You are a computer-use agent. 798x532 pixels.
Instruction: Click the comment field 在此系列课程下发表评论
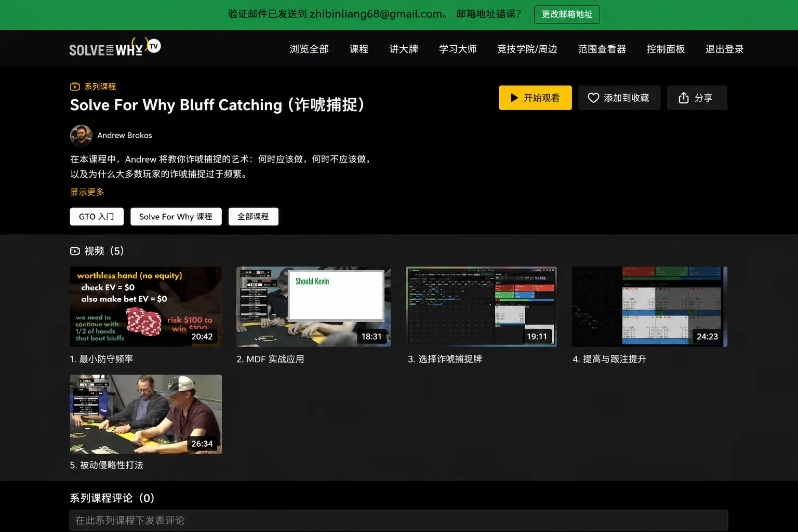click(399, 520)
